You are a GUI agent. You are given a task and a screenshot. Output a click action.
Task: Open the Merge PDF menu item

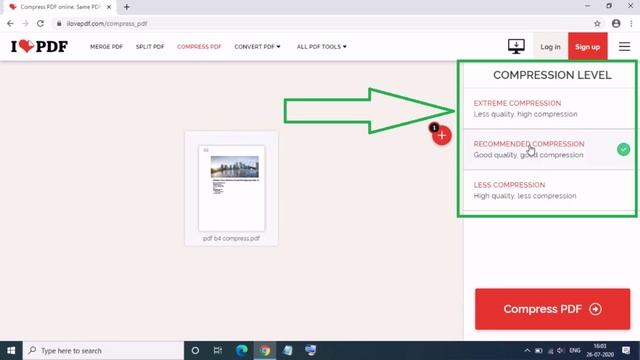click(106, 47)
